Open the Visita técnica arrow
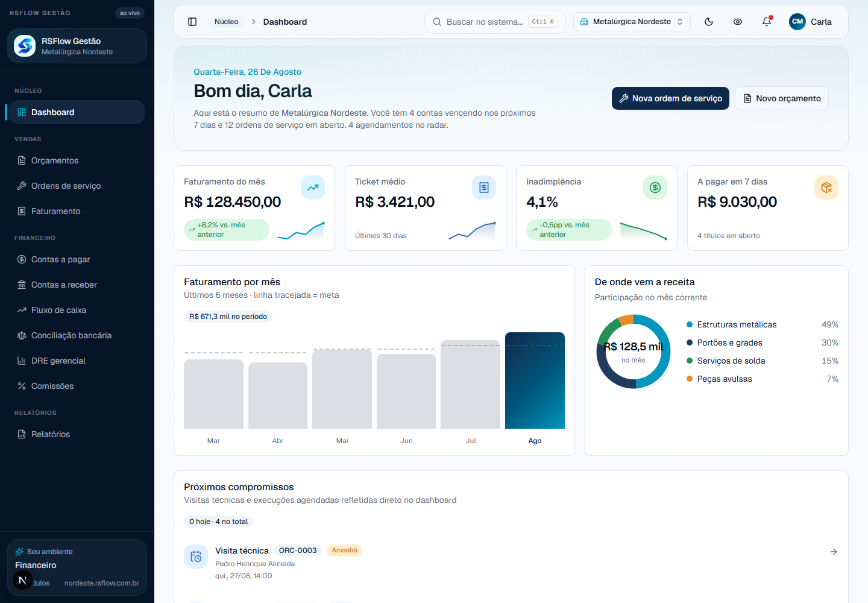Image resolution: width=868 pixels, height=603 pixels. (834, 552)
